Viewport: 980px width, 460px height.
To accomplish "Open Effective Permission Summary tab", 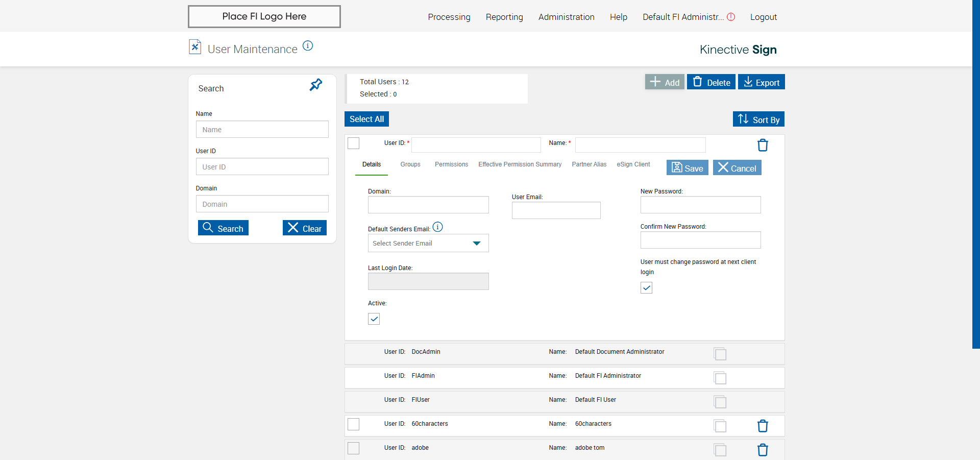I will point(520,164).
